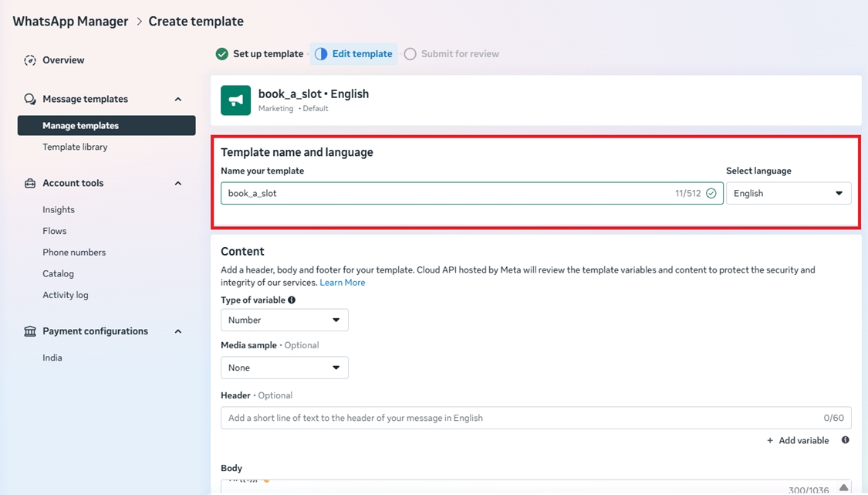This screenshot has width=868, height=495.
Task: Collapse the Message templates section
Action: point(178,99)
